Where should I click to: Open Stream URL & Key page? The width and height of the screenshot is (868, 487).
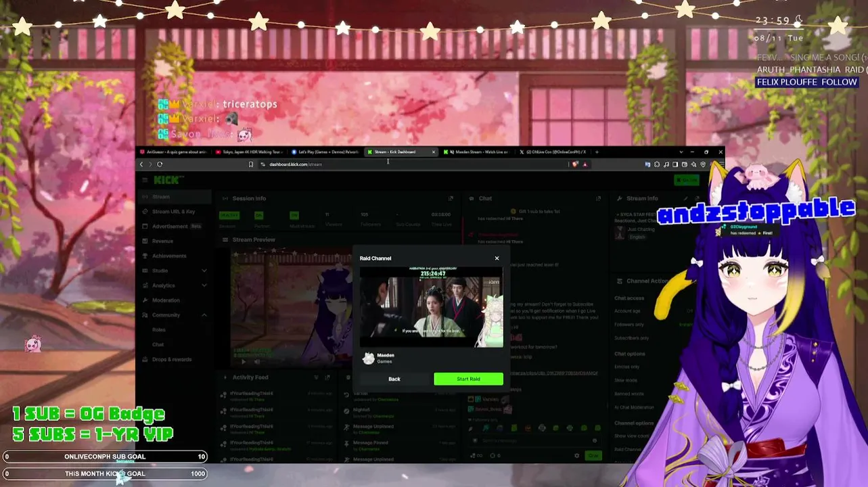[x=175, y=212]
